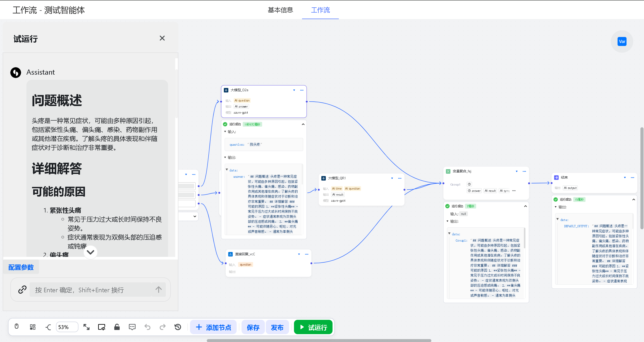The height and width of the screenshot is (342, 644).
Task: Collapse the 大模型_O2a run result panel
Action: pos(303,124)
